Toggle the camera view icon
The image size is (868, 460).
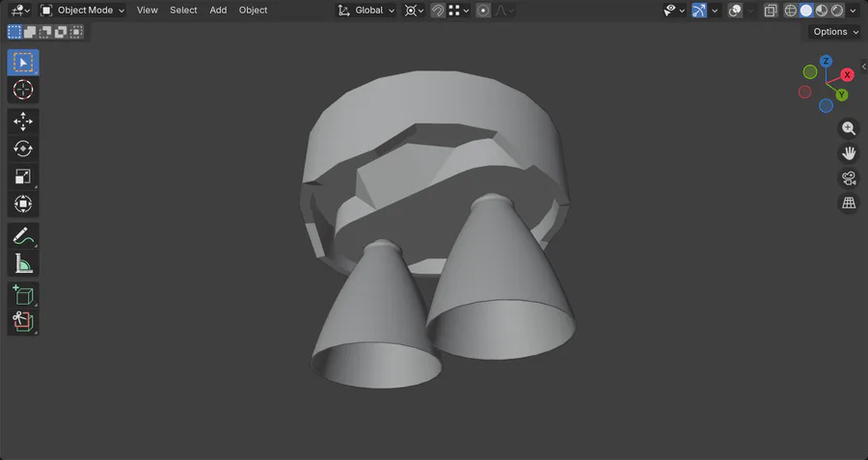tap(849, 178)
